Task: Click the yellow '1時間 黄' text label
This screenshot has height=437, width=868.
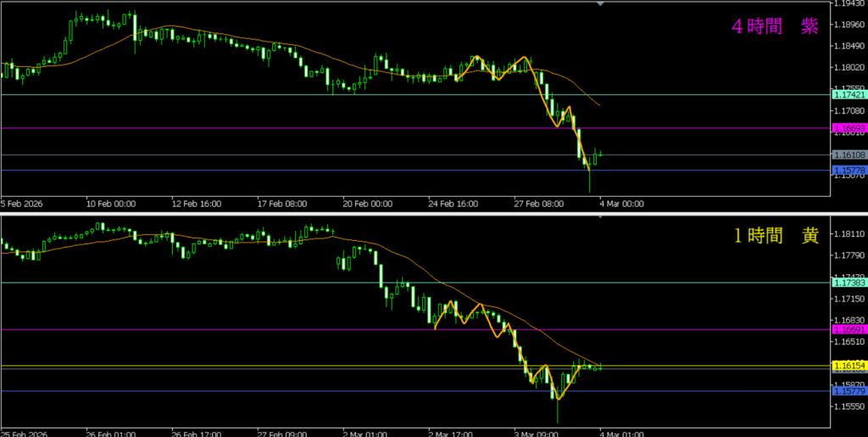Action: point(775,237)
